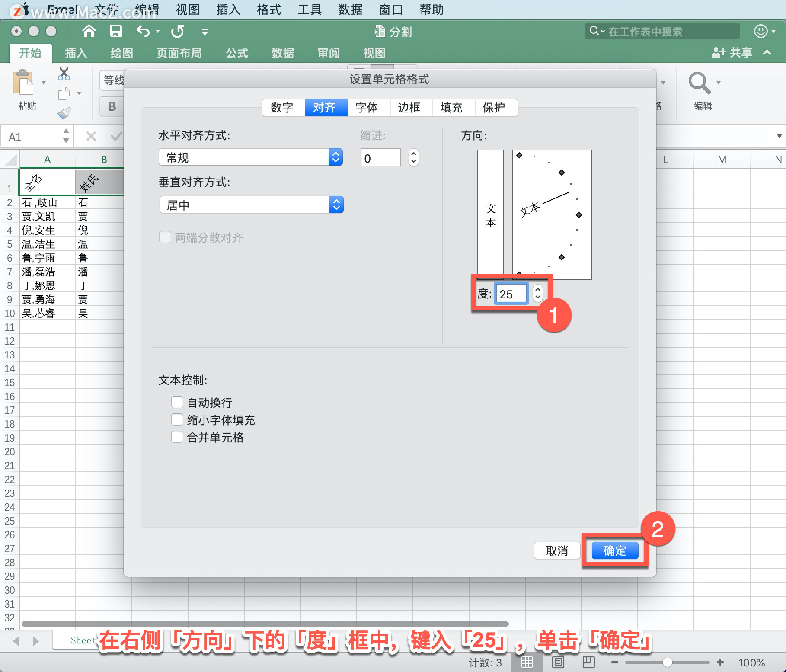
Task: Click the Redo arrow icon
Action: [177, 31]
